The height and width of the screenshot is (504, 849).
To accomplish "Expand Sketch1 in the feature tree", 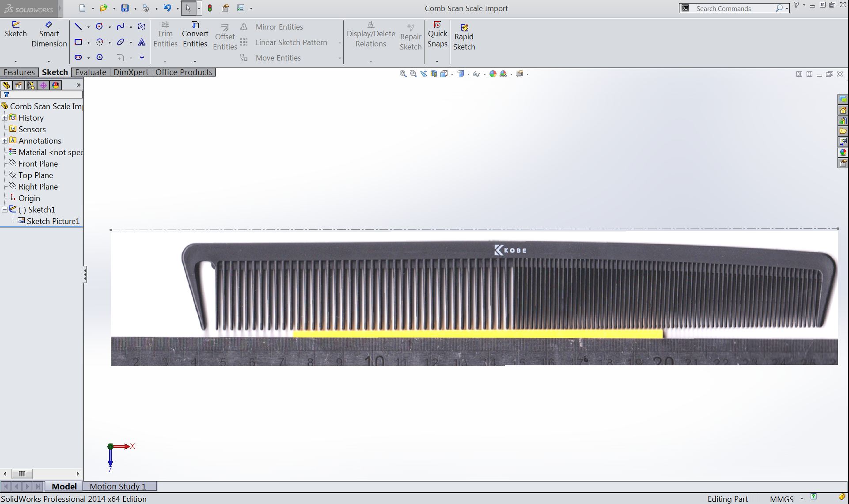I will point(5,209).
